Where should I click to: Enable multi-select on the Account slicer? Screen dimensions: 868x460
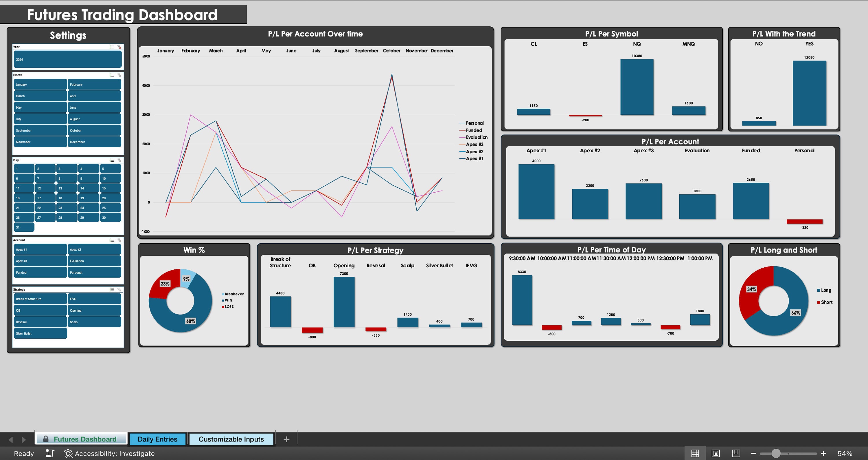pyautogui.click(x=111, y=240)
